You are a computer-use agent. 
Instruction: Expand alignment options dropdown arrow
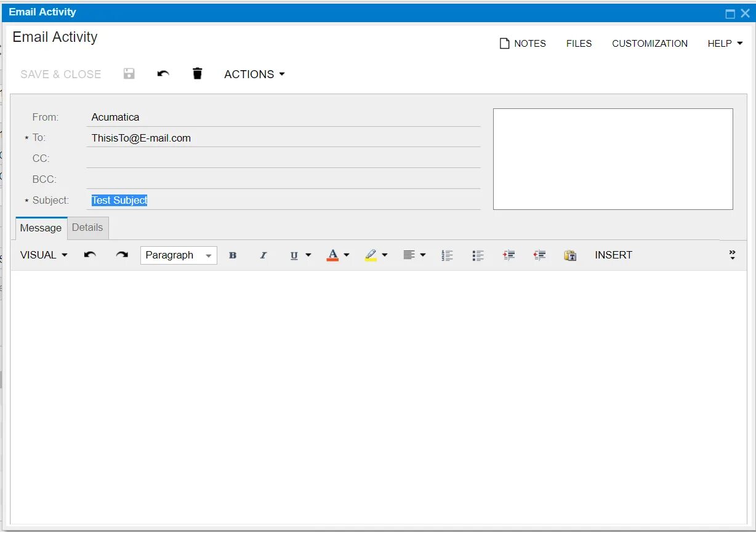(x=423, y=255)
